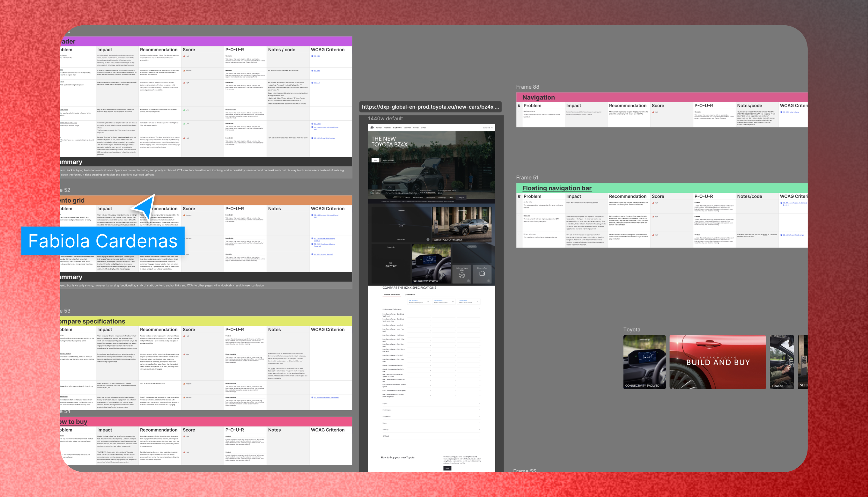This screenshot has height=497, width=868.
Task: Collapse the Environmental Performance section
Action: [479, 309]
